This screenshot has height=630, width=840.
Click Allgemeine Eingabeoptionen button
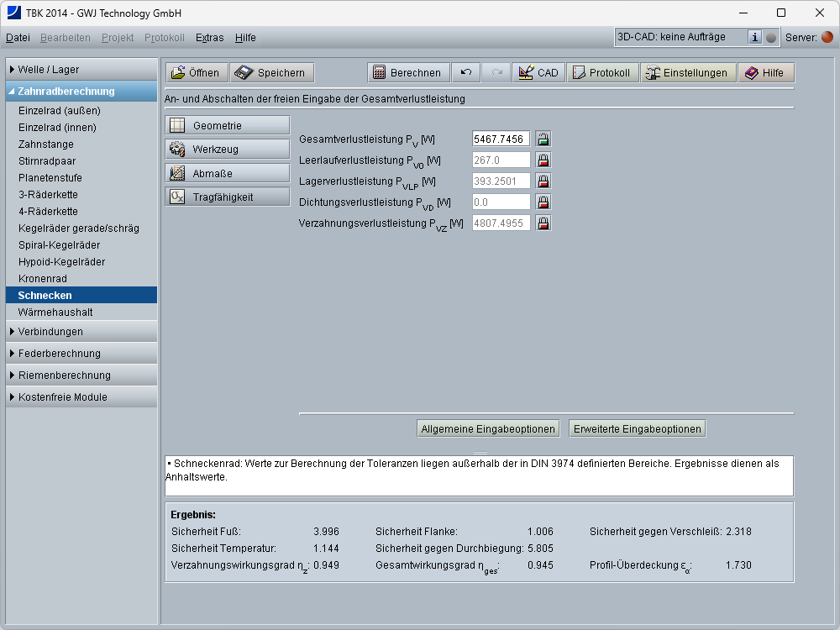(x=488, y=429)
